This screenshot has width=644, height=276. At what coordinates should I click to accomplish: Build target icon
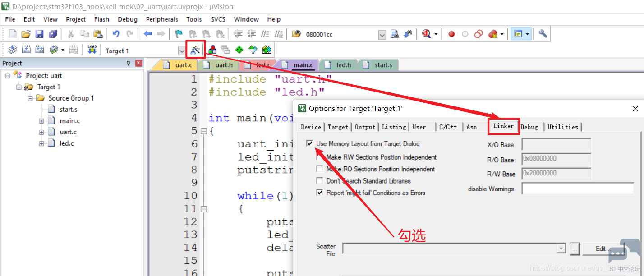click(26, 50)
